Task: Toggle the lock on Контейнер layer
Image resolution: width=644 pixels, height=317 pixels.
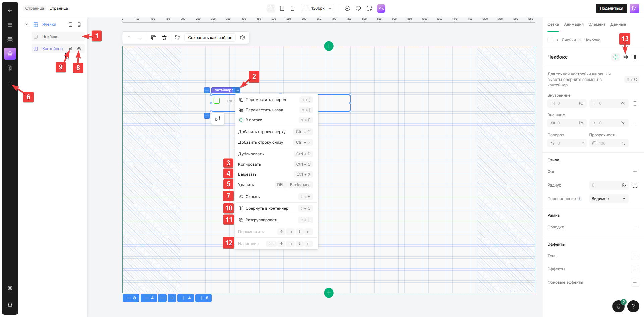Action: pos(71,49)
